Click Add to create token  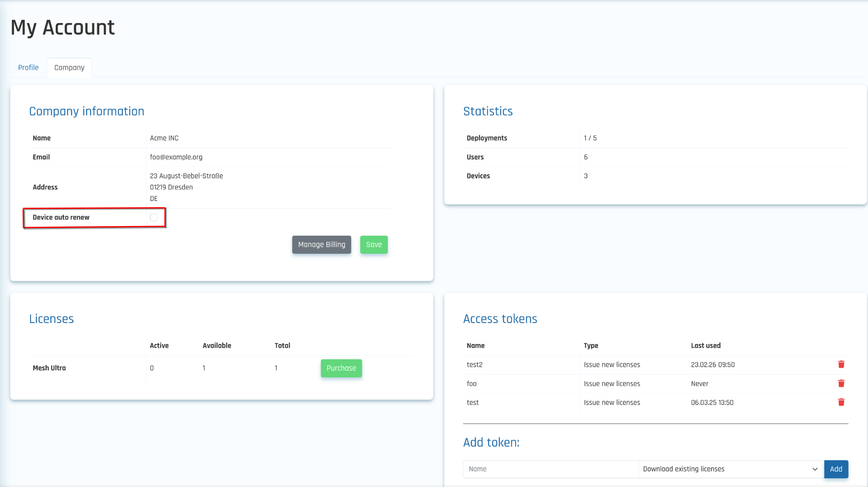tap(836, 469)
